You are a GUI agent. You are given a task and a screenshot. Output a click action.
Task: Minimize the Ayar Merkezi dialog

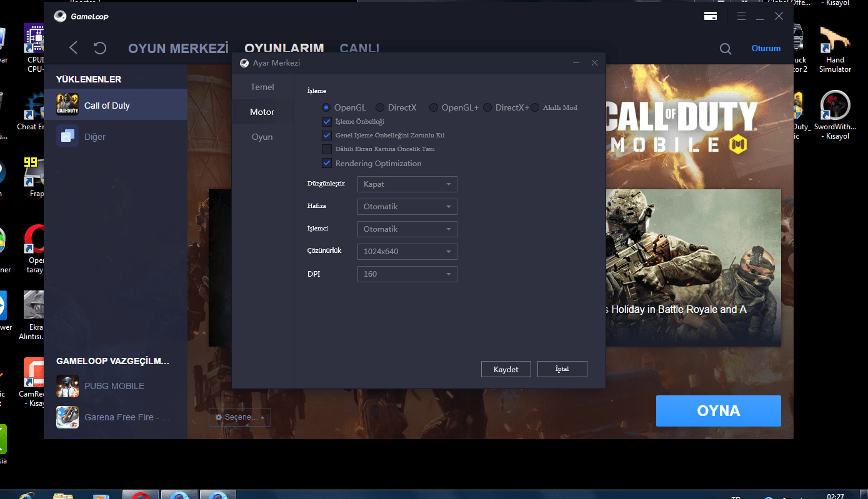point(576,62)
